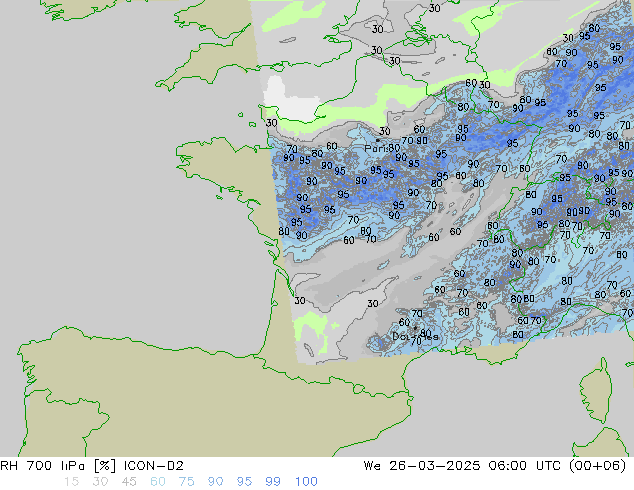Click the "06:00" time value
634x490 pixels.
point(507,466)
